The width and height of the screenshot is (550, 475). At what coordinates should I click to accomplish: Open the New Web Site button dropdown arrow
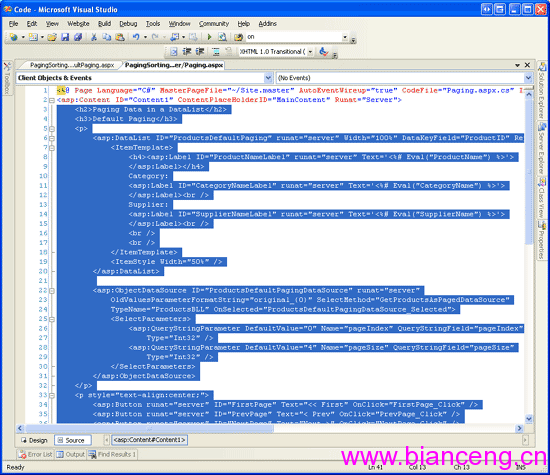click(23, 37)
